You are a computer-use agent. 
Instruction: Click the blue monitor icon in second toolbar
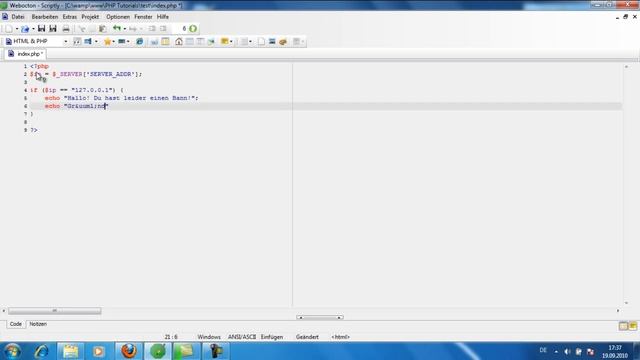(88, 41)
